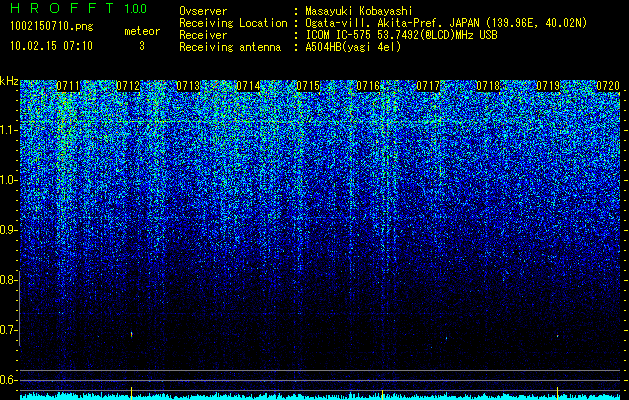Select the file name 1002150710.png

coord(52,27)
